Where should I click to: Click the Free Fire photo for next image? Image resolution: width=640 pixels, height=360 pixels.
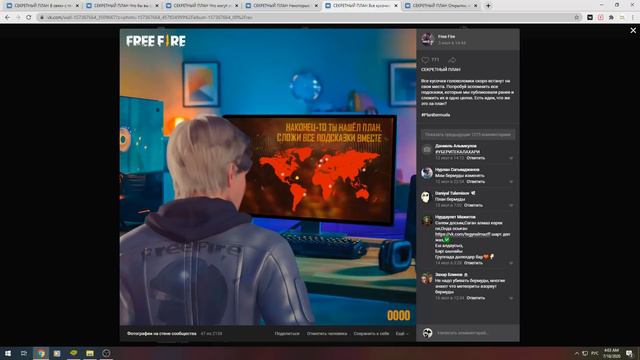coord(268,177)
